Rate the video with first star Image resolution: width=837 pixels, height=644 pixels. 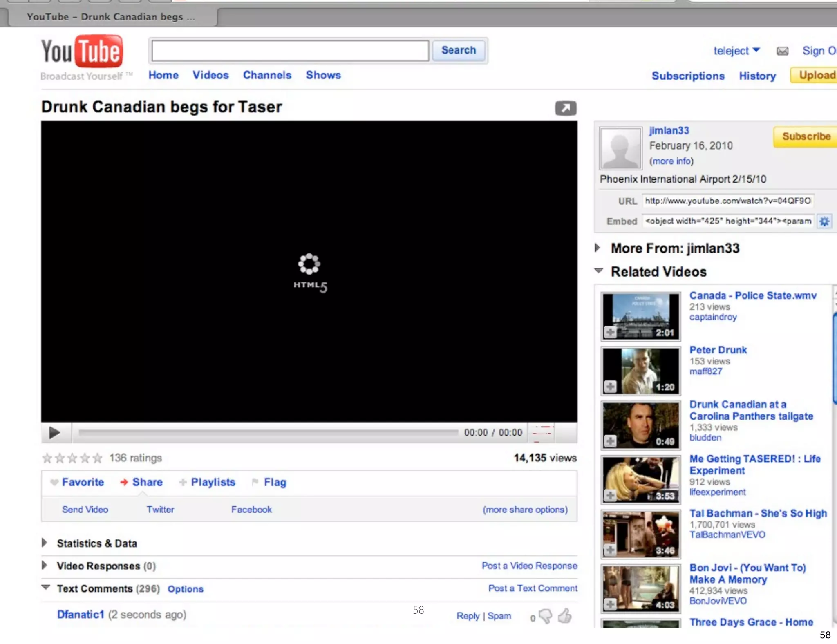point(47,458)
